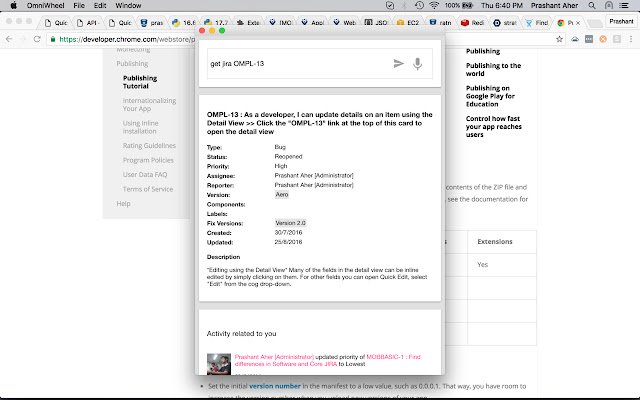Switch to the 'Find' tab
This screenshot has height=400, width=640.
pyautogui.click(x=537, y=23)
